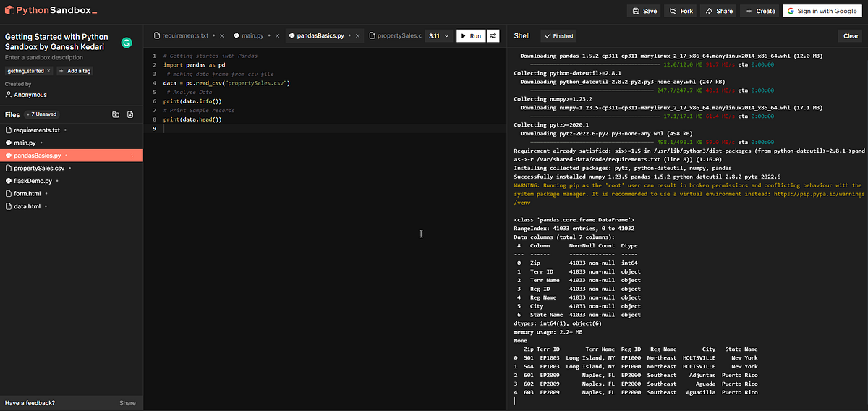Viewport: 868px width, 411px height.
Task: Remove the getting_started tag
Action: pyautogui.click(x=49, y=71)
